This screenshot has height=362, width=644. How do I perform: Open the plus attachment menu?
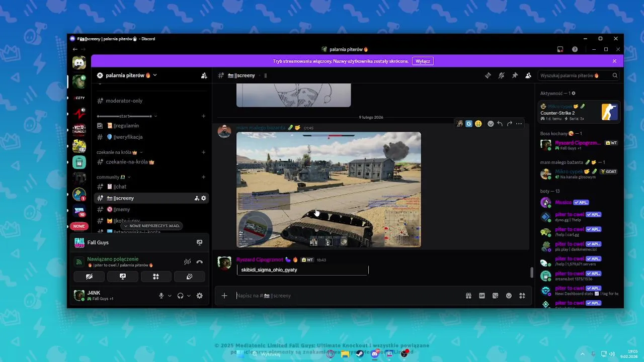click(224, 296)
